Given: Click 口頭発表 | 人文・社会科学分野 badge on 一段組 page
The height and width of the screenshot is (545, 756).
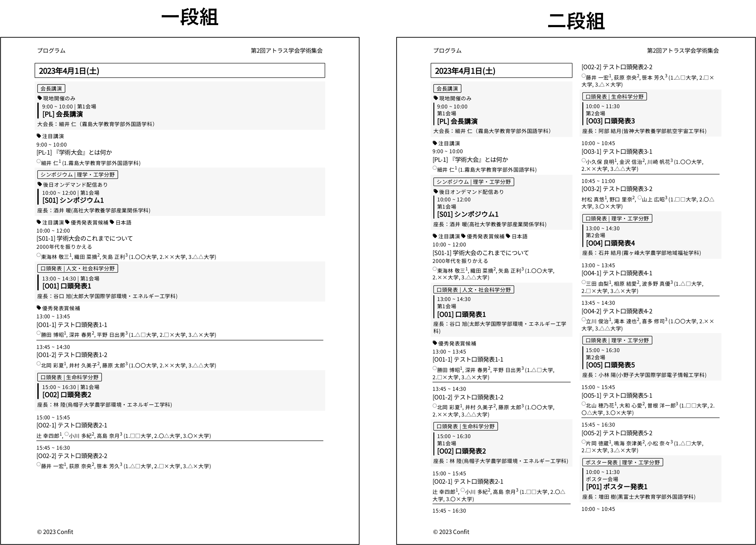Looking at the screenshot, I should (77, 268).
